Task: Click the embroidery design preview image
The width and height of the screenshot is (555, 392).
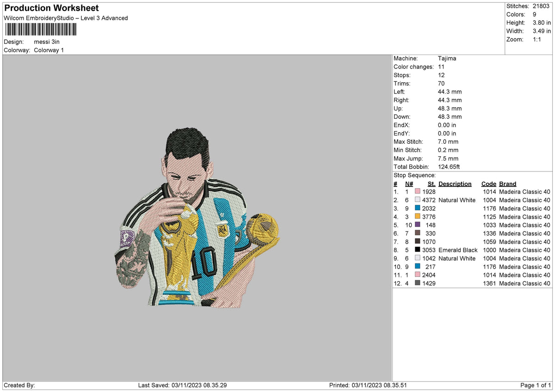Action: click(197, 217)
